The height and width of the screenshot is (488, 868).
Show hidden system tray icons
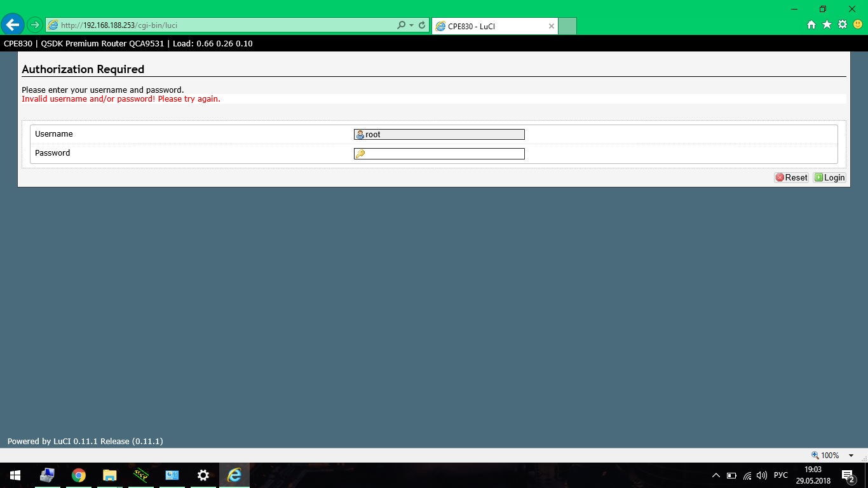click(x=716, y=475)
